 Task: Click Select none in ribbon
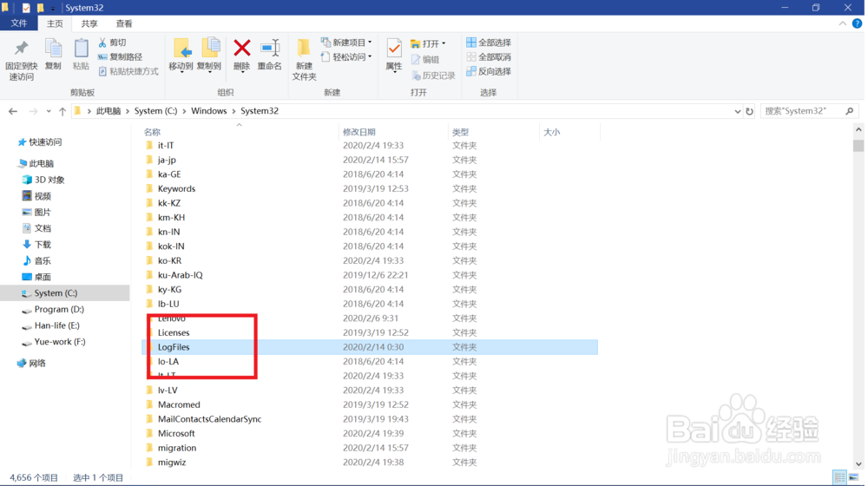pos(488,57)
